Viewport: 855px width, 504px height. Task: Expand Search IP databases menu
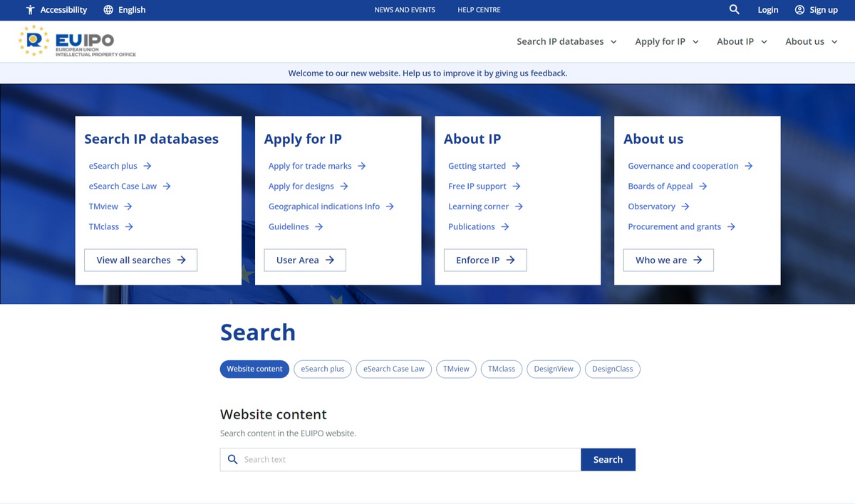pos(566,41)
